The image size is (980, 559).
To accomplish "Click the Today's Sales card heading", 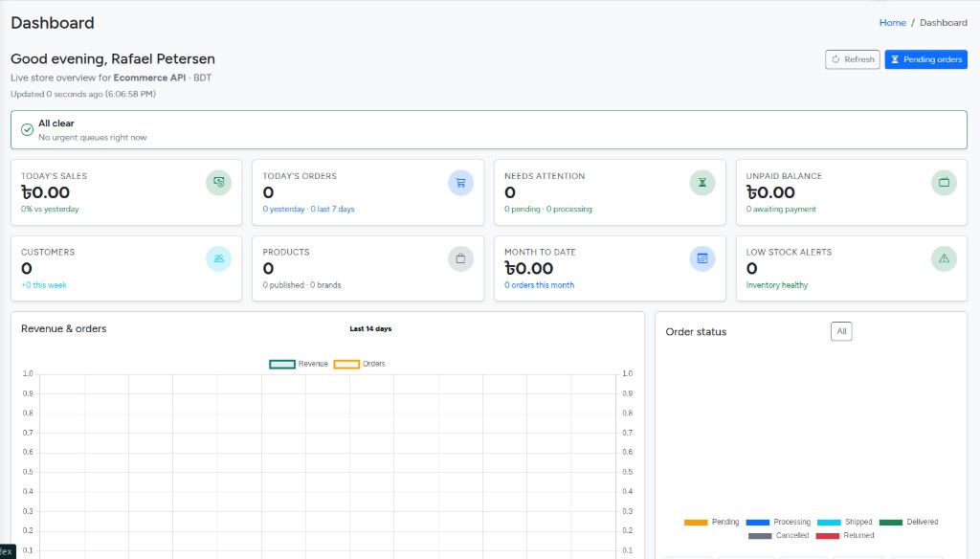I will (54, 176).
